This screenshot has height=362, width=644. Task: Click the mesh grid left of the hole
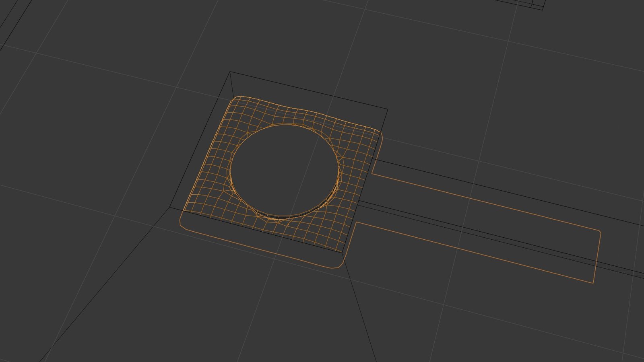213,169
